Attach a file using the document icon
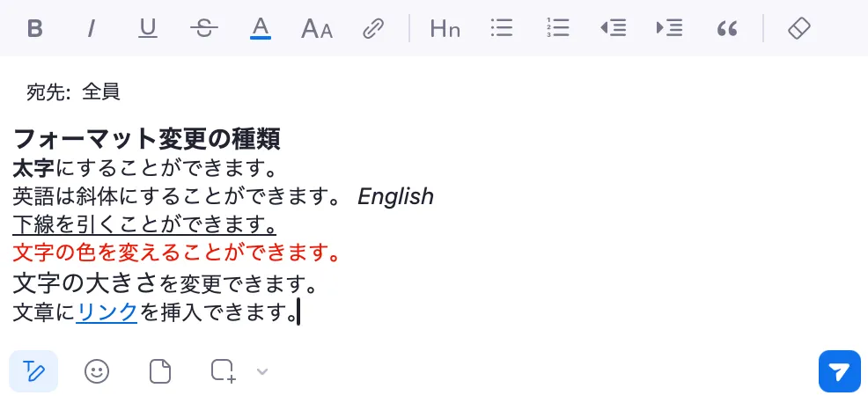The image size is (868, 403). point(160,371)
